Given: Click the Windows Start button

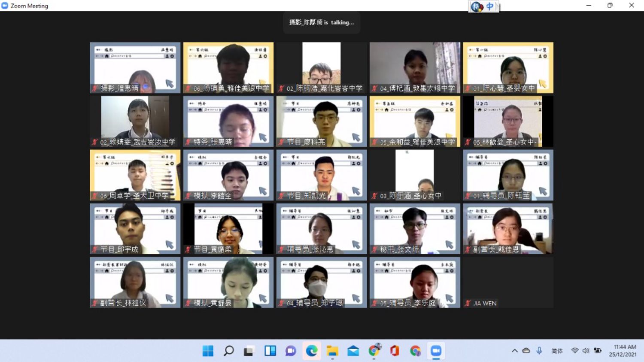Looking at the screenshot, I should [208, 351].
